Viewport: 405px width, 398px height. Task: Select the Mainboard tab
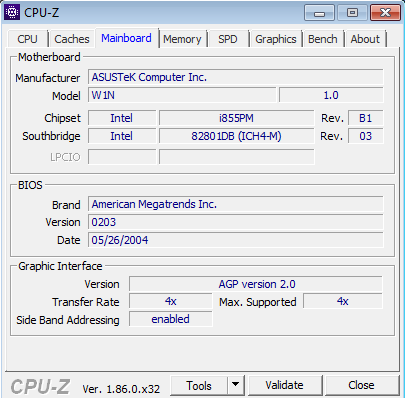(x=126, y=38)
